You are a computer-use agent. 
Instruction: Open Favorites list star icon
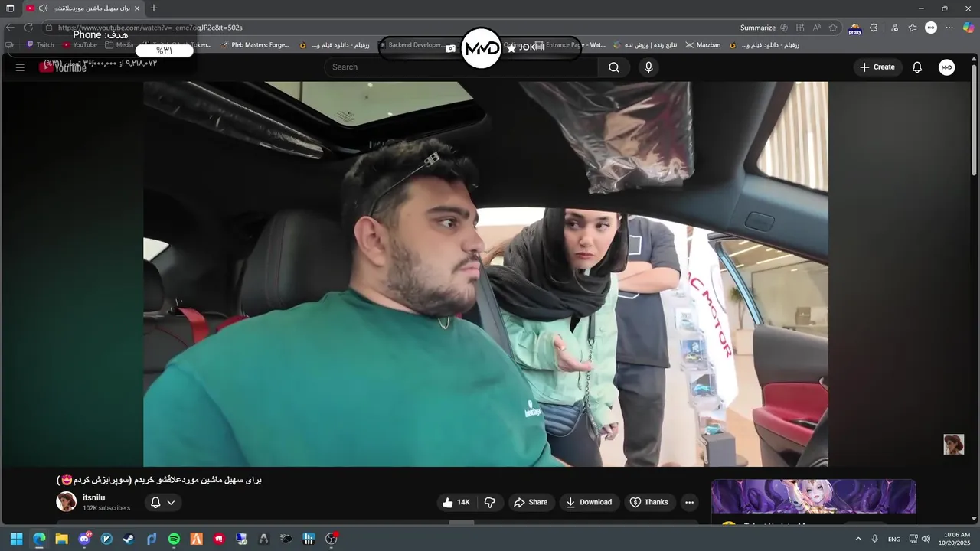tap(913, 28)
